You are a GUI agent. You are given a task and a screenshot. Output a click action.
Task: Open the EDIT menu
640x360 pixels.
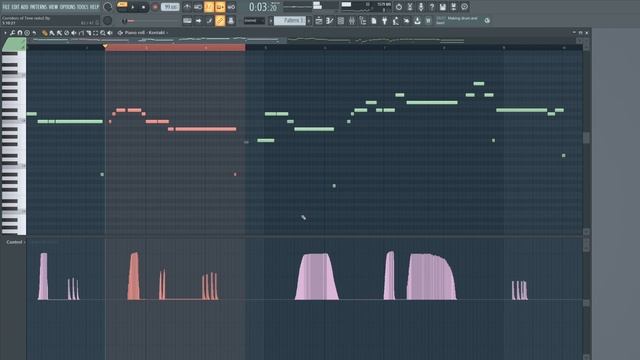click(16, 7)
